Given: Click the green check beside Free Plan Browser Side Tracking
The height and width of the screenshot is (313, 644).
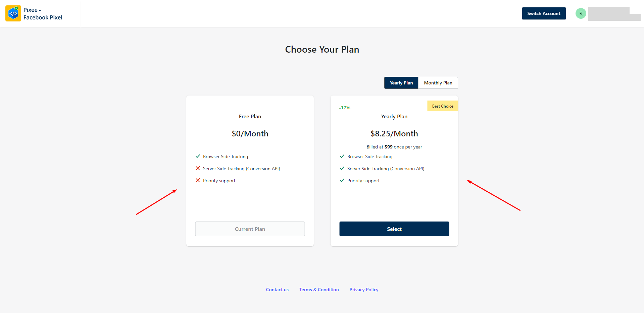Looking at the screenshot, I should tap(198, 156).
